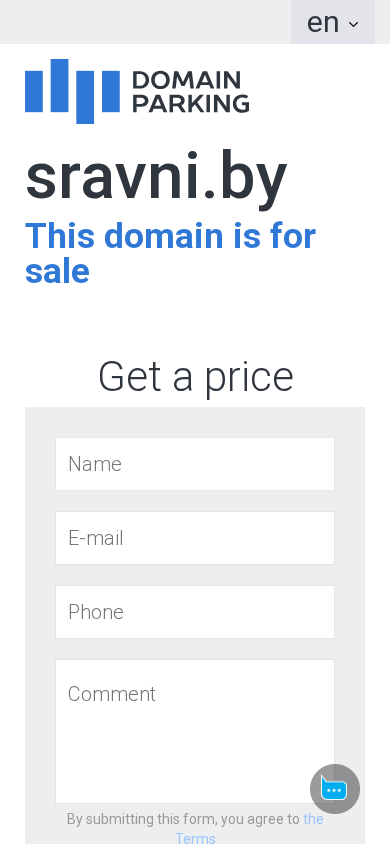Click inside the Comment text area
This screenshot has width=390, height=844.
click(195, 732)
